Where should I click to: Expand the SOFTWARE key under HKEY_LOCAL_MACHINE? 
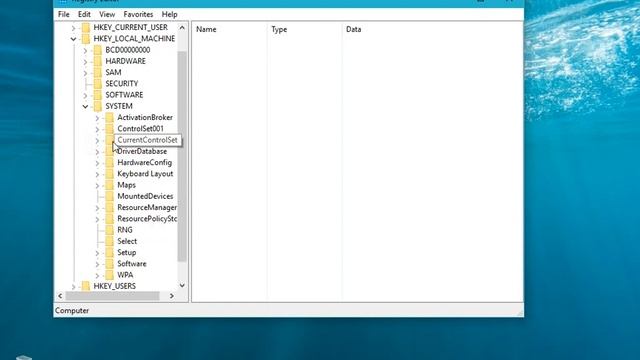(85, 96)
